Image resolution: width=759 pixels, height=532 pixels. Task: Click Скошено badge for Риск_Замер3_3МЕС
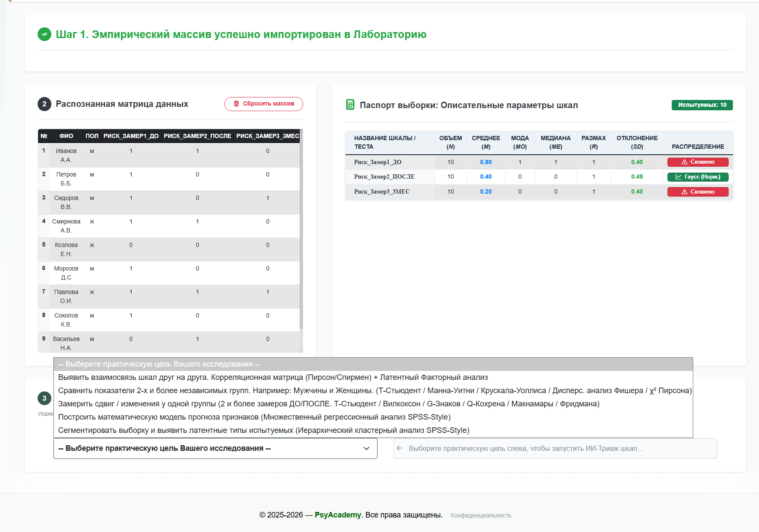pos(698,192)
